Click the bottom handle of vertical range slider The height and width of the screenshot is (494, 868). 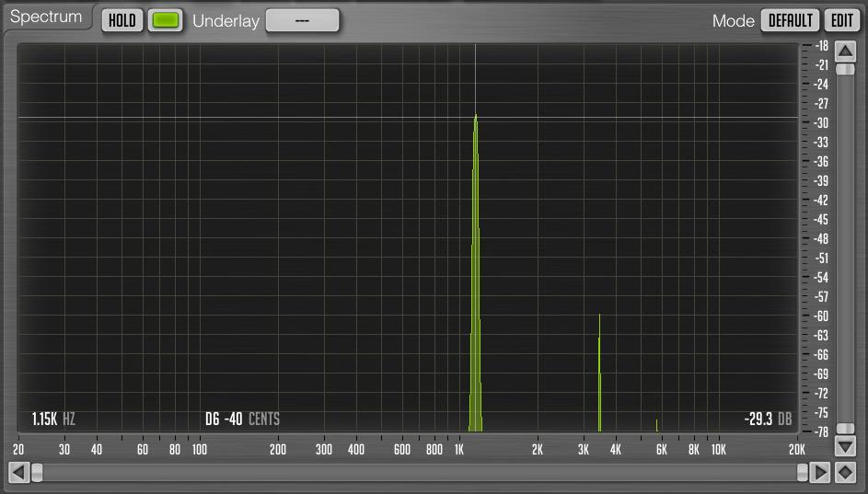point(845,429)
